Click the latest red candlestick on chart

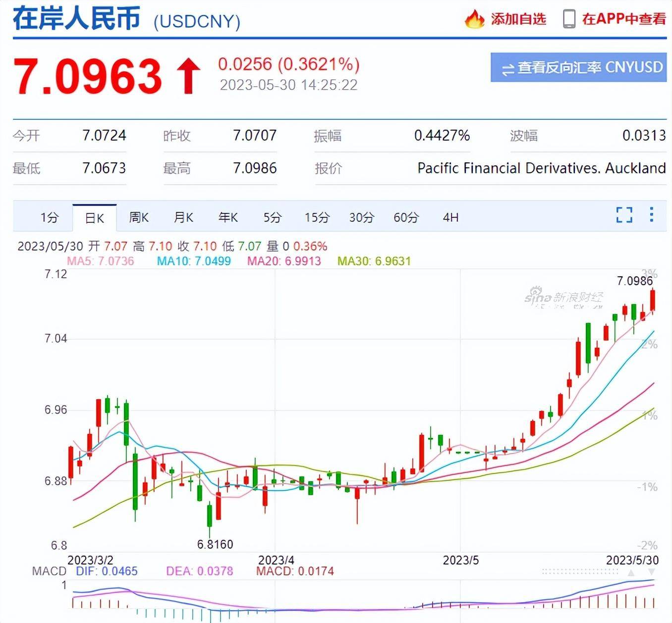click(x=653, y=301)
